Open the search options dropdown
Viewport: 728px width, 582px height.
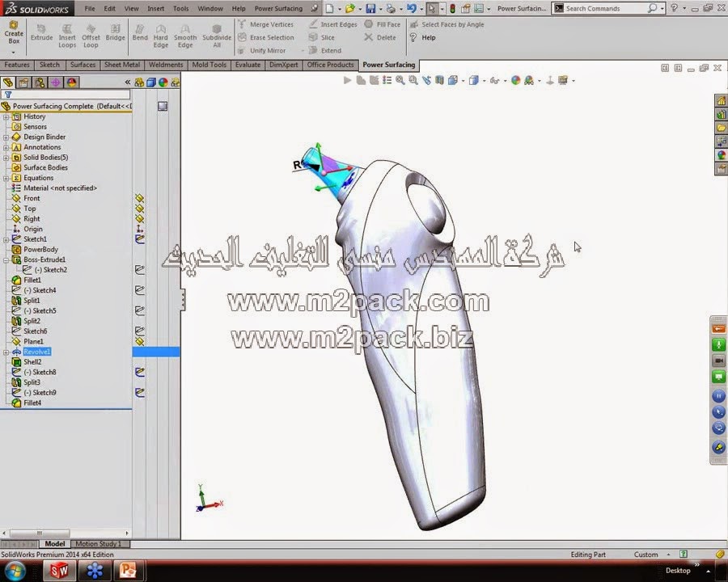pyautogui.click(x=662, y=9)
